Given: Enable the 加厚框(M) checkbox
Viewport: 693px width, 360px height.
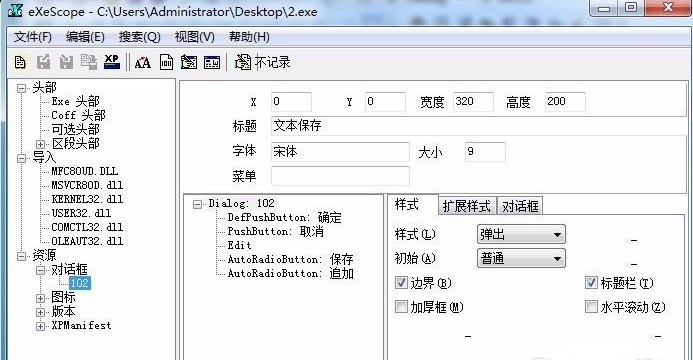Looking at the screenshot, I should click(x=401, y=307).
